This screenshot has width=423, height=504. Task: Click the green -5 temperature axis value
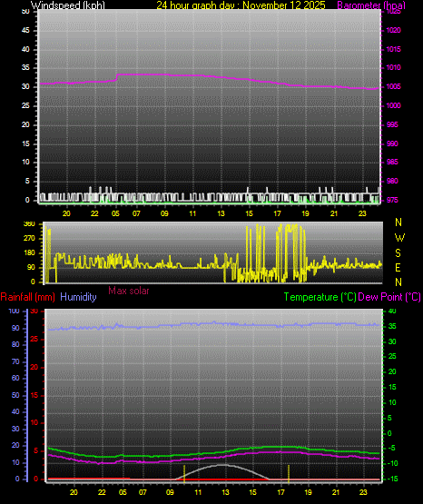tap(391, 448)
